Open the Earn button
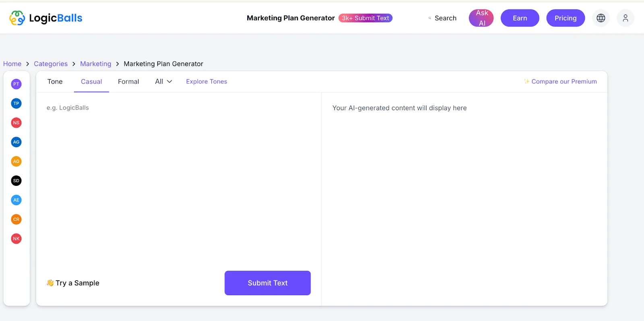644x321 pixels. [520, 18]
